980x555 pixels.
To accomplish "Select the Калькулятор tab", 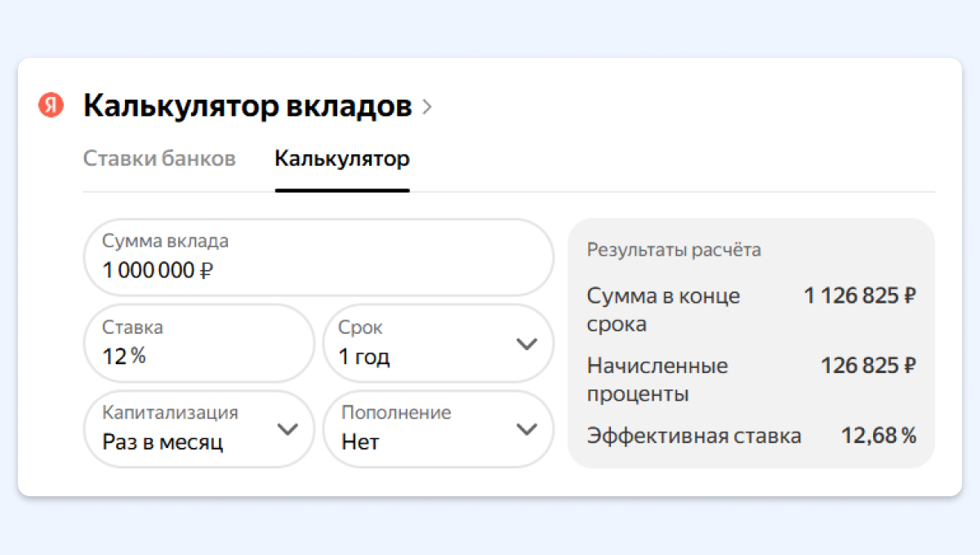I will click(x=342, y=158).
